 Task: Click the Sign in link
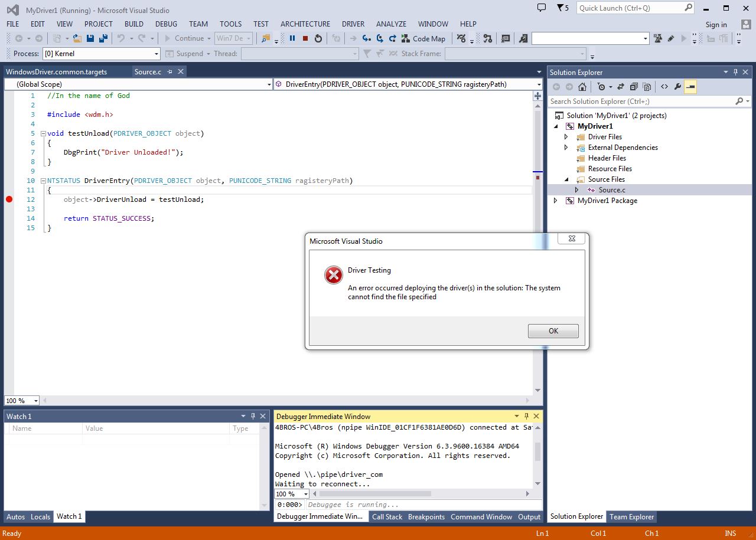pyautogui.click(x=716, y=24)
